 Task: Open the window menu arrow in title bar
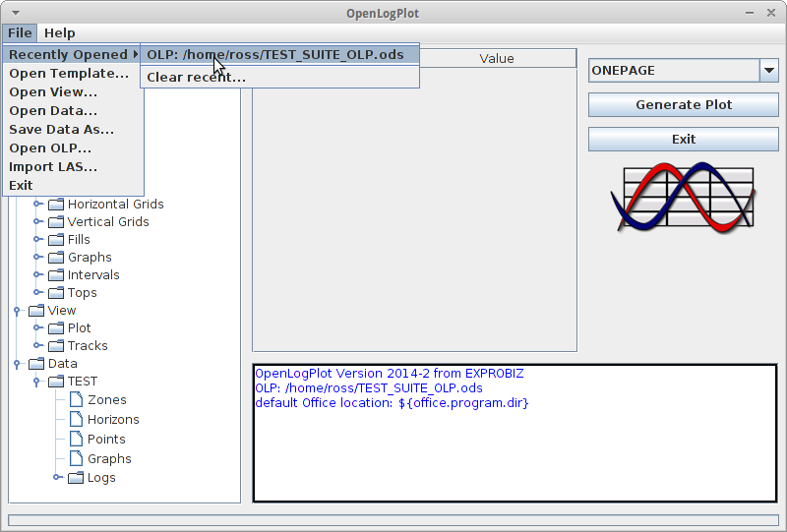(x=16, y=13)
